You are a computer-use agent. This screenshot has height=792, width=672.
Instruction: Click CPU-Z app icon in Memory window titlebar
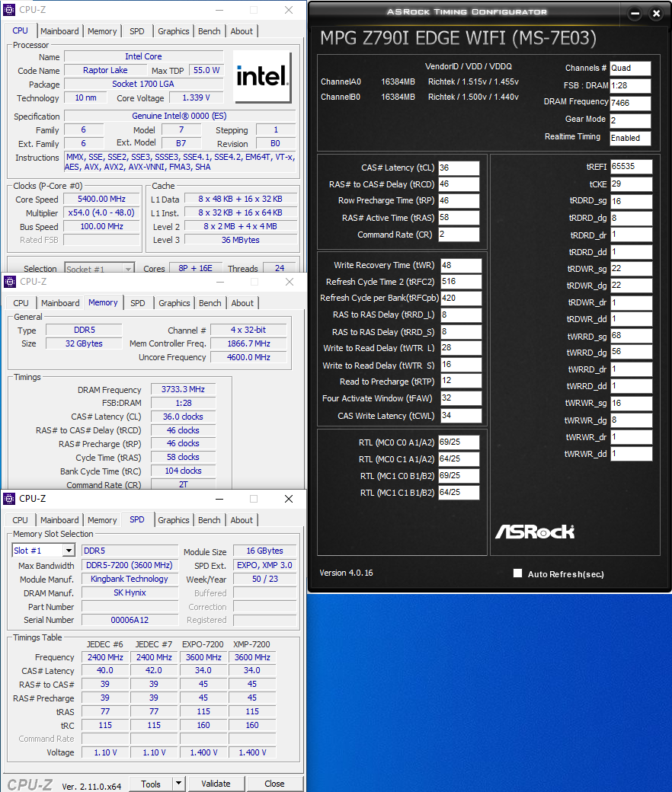click(x=10, y=281)
